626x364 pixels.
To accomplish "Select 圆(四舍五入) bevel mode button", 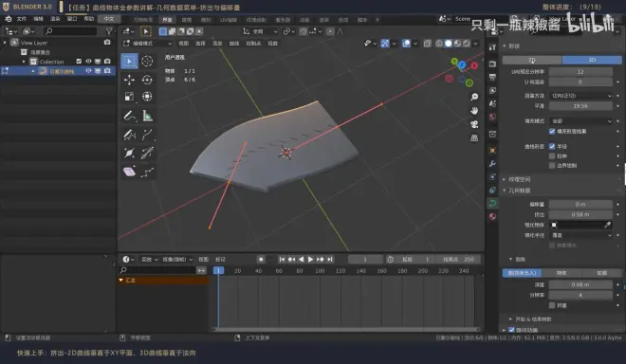I will click(522, 273).
